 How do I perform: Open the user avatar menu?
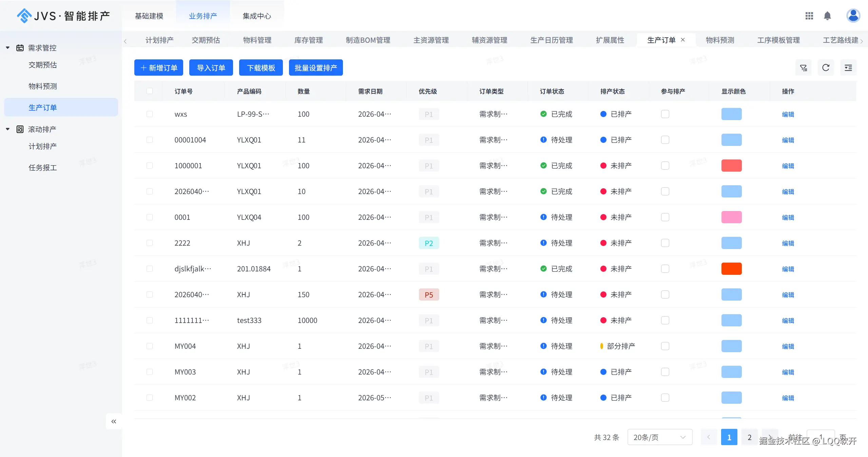click(853, 16)
